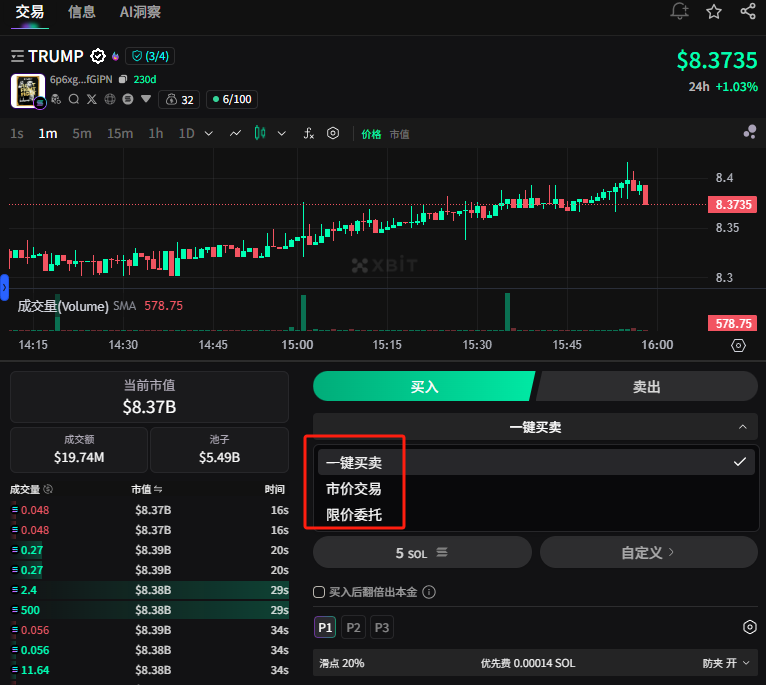Viewport: 766px width, 685px height.
Task: Add TRUMP to favorites with star
Action: tap(714, 11)
